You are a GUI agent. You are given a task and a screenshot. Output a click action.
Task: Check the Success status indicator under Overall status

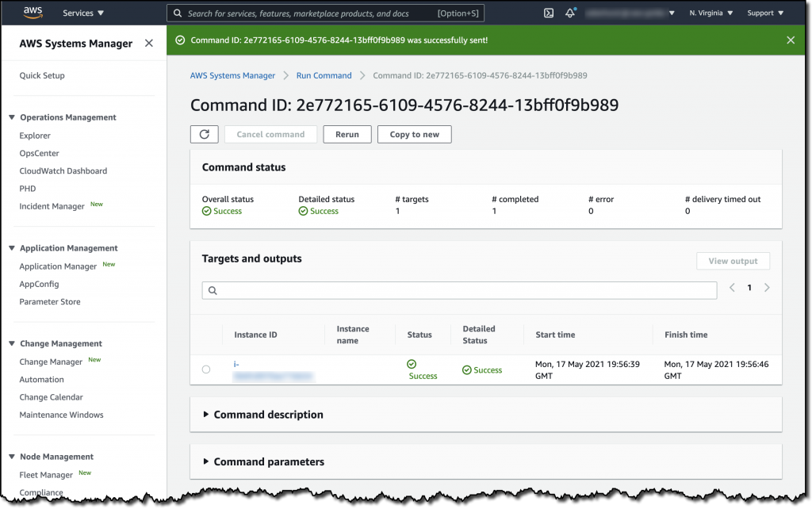point(205,211)
